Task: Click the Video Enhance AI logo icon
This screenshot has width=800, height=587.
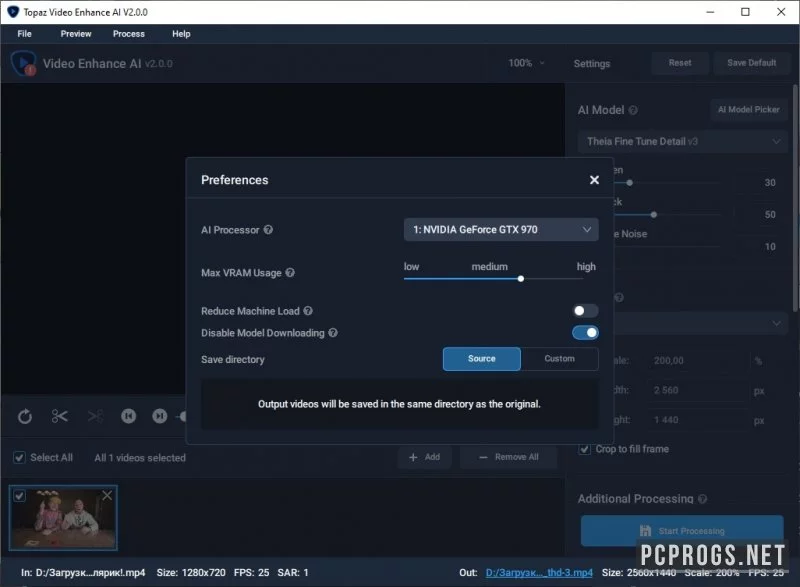Action: (x=23, y=63)
